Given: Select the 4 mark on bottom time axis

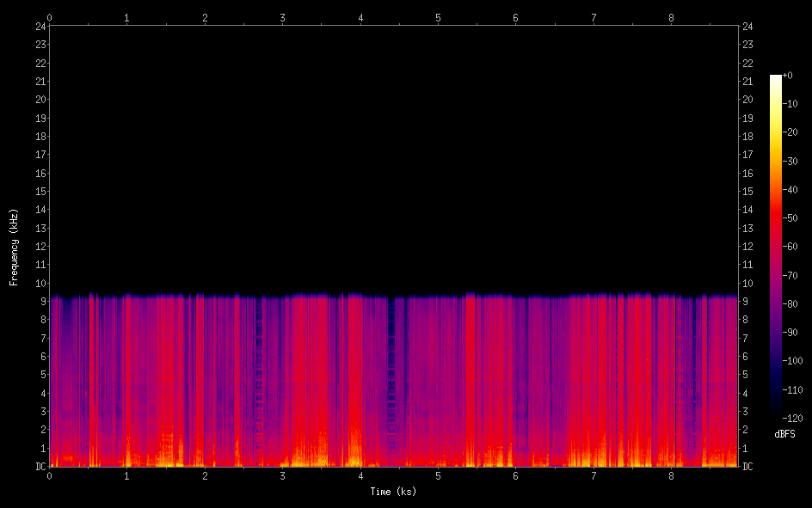Looking at the screenshot, I should (x=360, y=475).
